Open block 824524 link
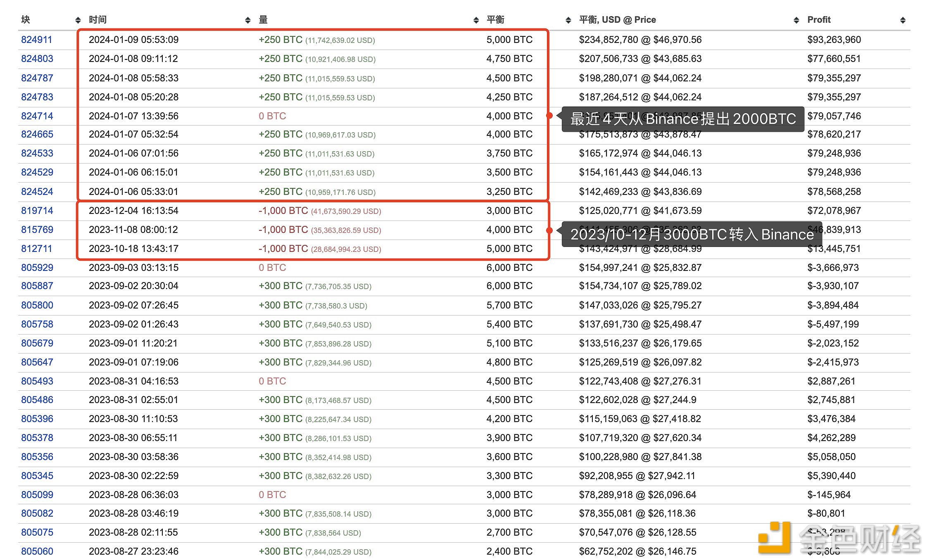The width and height of the screenshot is (927, 560). click(x=37, y=192)
